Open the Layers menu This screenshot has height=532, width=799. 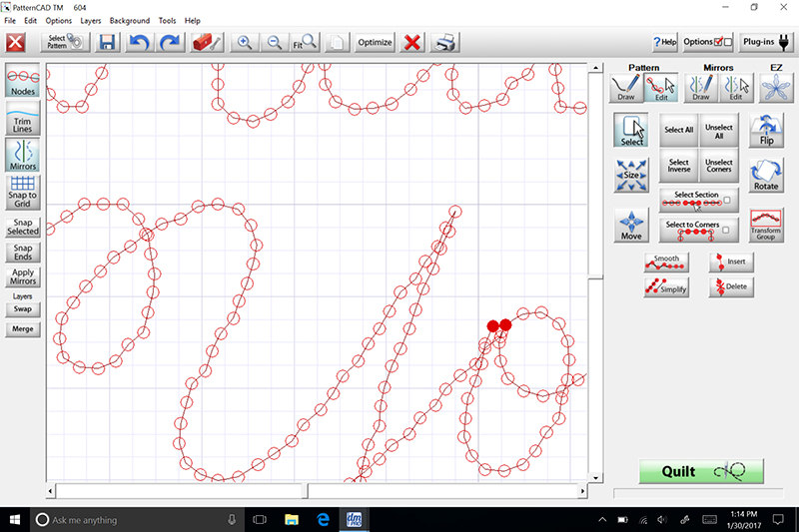click(x=91, y=20)
